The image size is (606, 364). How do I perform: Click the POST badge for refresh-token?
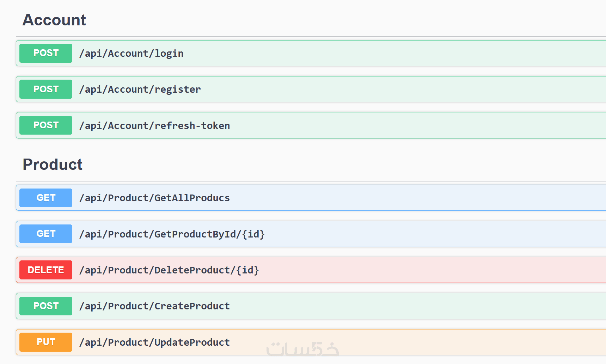pos(46,125)
